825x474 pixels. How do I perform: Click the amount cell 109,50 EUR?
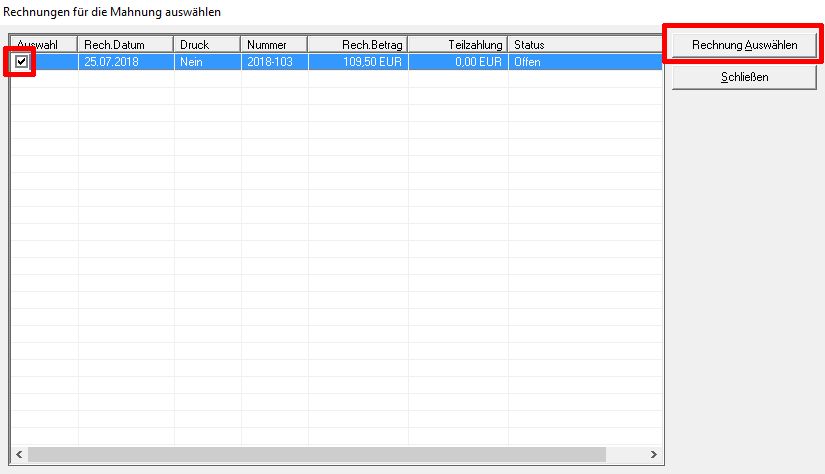[358, 62]
